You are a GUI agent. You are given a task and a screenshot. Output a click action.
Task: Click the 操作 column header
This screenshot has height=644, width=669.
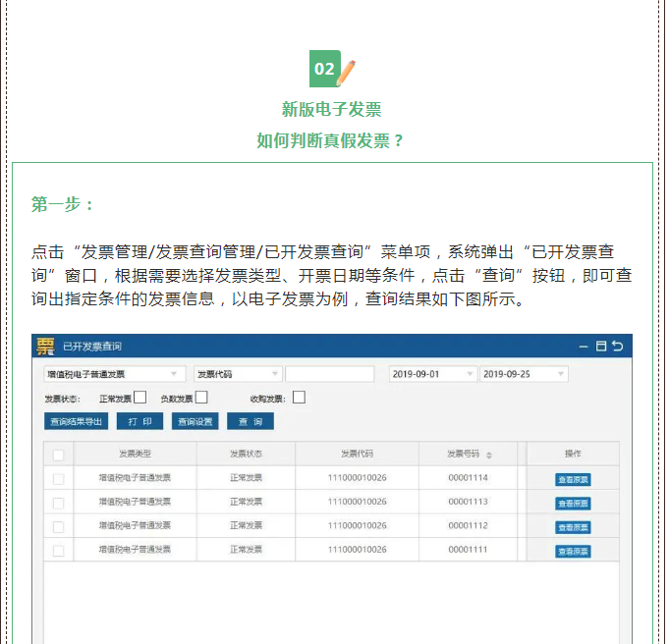coord(573,454)
